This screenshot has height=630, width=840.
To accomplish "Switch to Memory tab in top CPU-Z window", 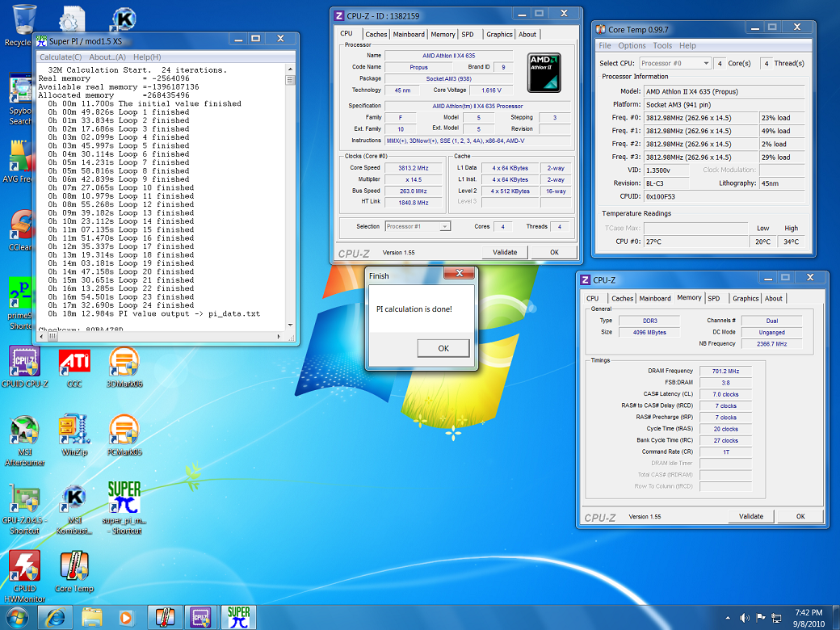I will 443,34.
